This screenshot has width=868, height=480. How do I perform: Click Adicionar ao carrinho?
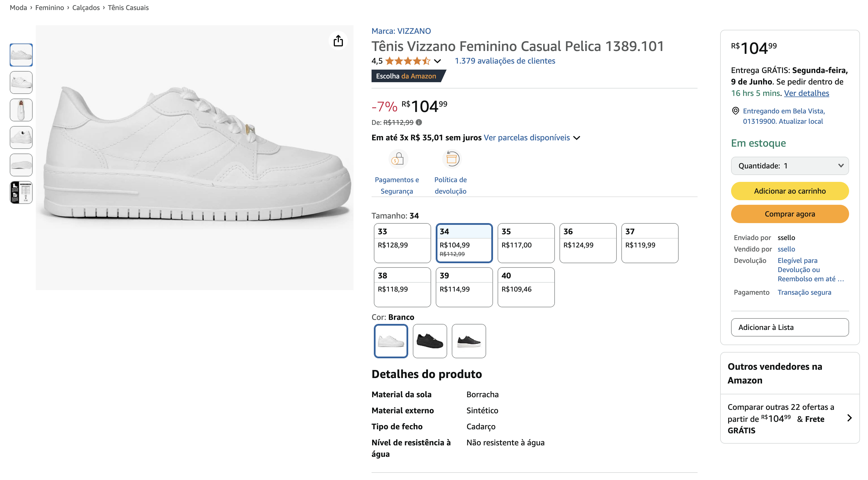click(x=790, y=191)
